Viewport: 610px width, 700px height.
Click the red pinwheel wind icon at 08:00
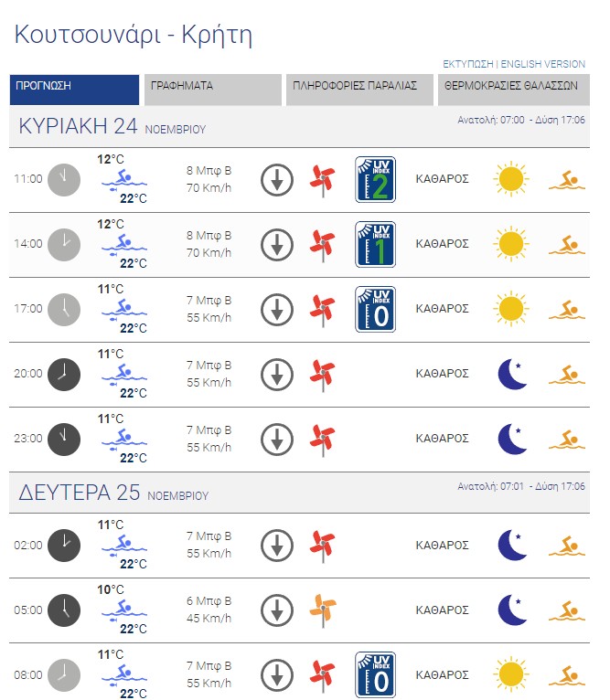[322, 675]
